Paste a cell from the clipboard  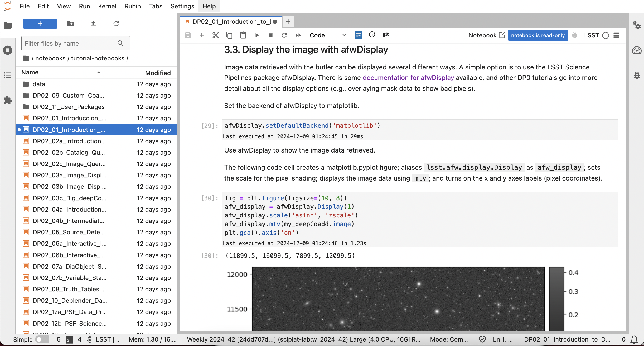coord(243,35)
